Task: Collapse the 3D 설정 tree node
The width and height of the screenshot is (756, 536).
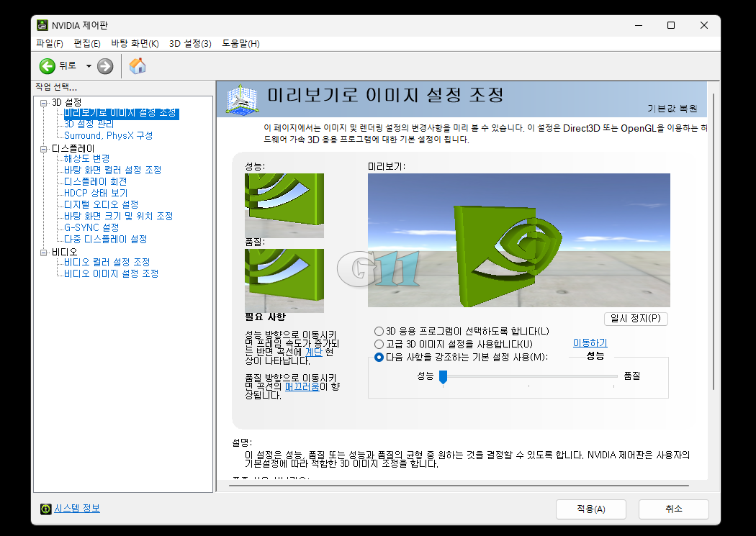Action: [x=44, y=103]
